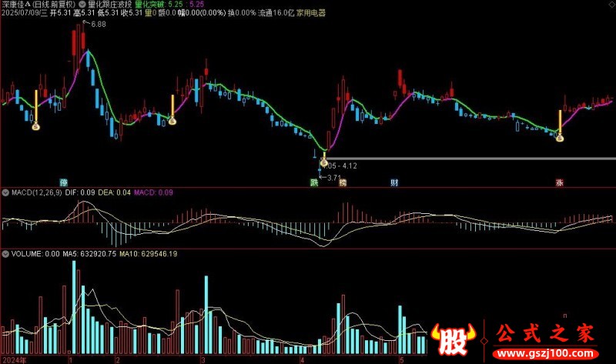Click the 榜 event marker under chart
The height and width of the screenshot is (364, 616).
tap(342, 182)
